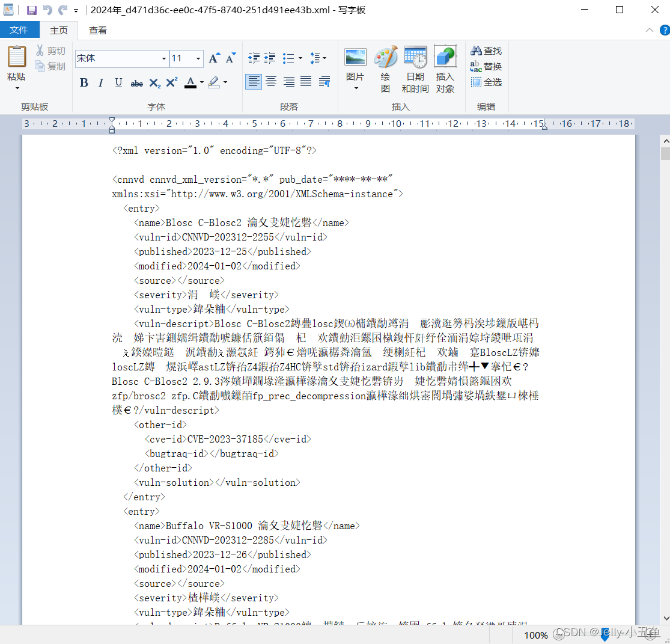
Task: Start a bulleted list
Action: coord(288,58)
